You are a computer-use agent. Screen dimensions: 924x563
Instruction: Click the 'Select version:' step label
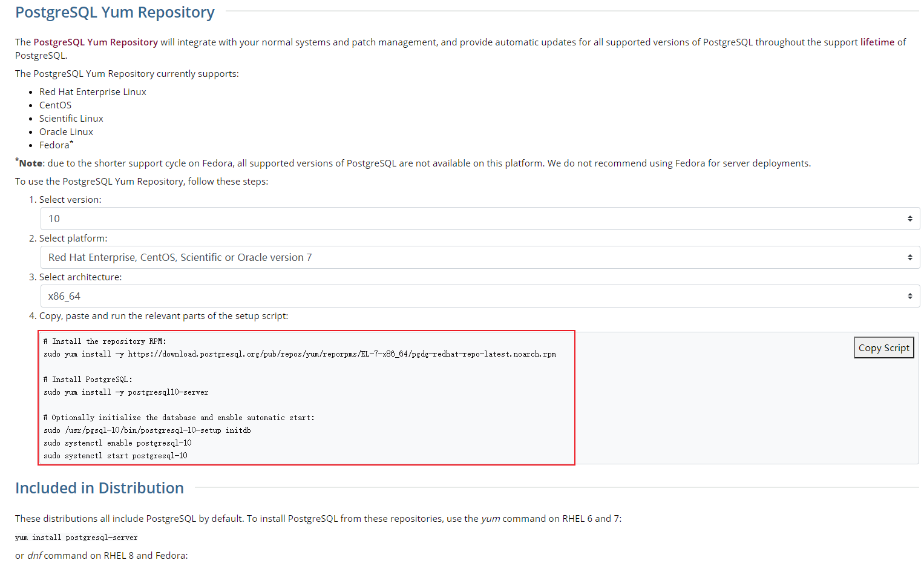point(70,199)
